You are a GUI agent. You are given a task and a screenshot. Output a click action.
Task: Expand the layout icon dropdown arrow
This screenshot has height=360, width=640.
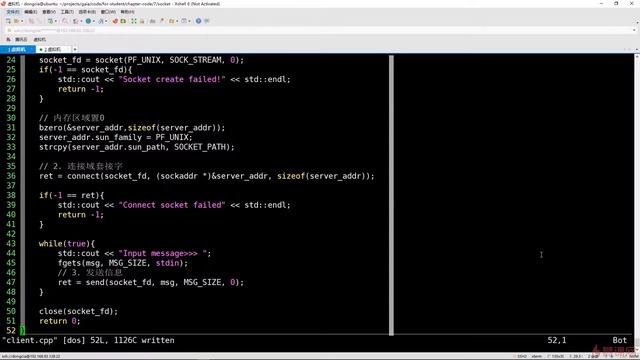click(x=190, y=21)
